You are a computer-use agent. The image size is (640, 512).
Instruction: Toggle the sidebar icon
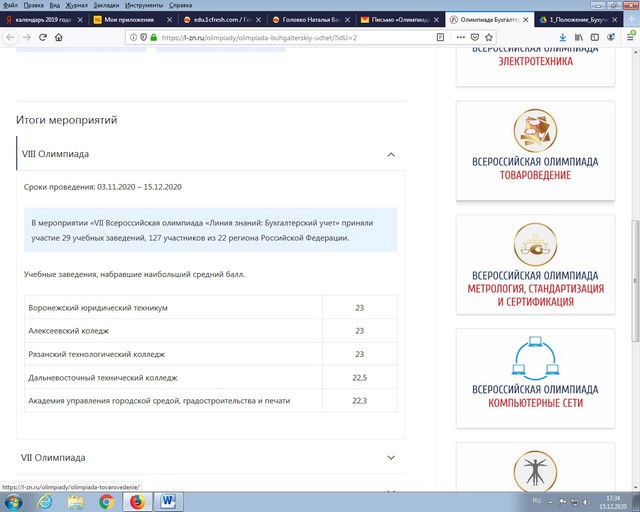pos(595,37)
